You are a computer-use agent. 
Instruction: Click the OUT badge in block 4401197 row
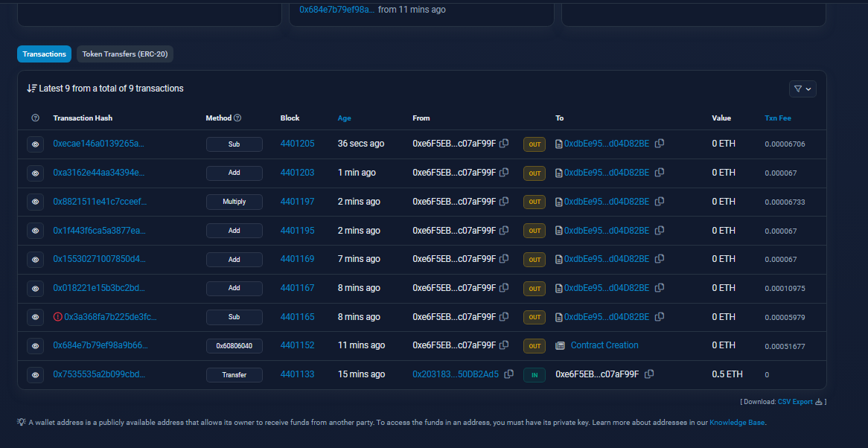pyautogui.click(x=534, y=202)
